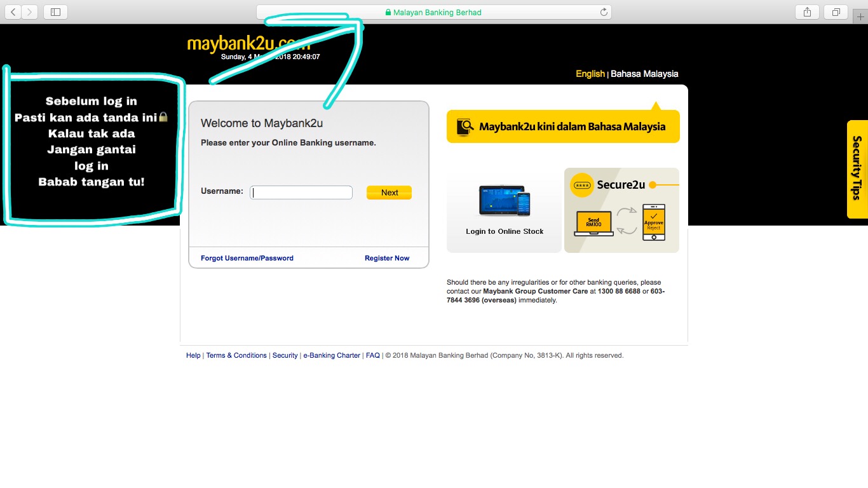This screenshot has height=488, width=868.
Task: Go back with Safari's back arrow
Action: click(x=13, y=11)
